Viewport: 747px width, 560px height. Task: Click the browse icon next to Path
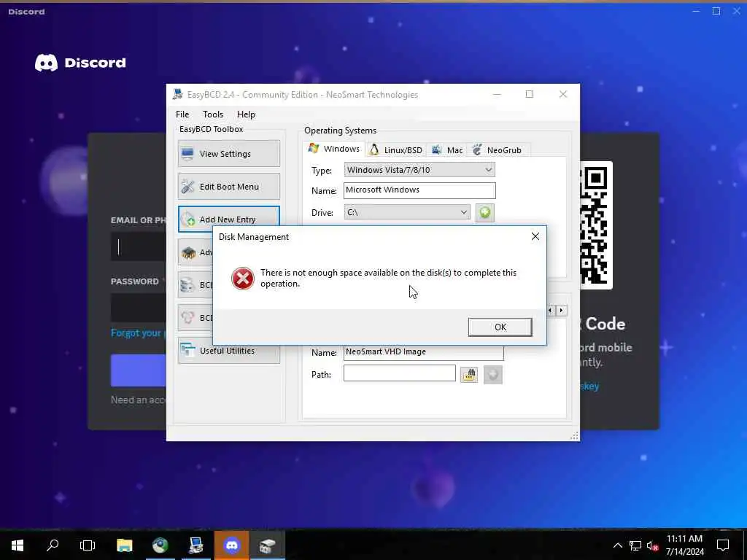(x=469, y=375)
